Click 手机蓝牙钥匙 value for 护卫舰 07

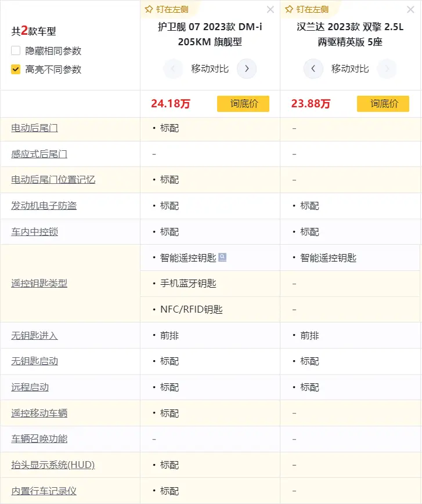click(x=188, y=284)
